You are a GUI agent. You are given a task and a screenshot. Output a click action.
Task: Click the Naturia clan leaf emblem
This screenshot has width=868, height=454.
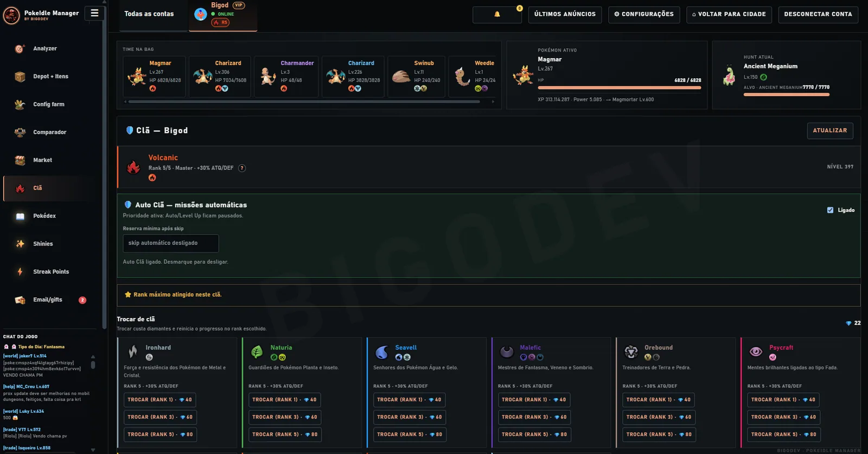coord(257,352)
